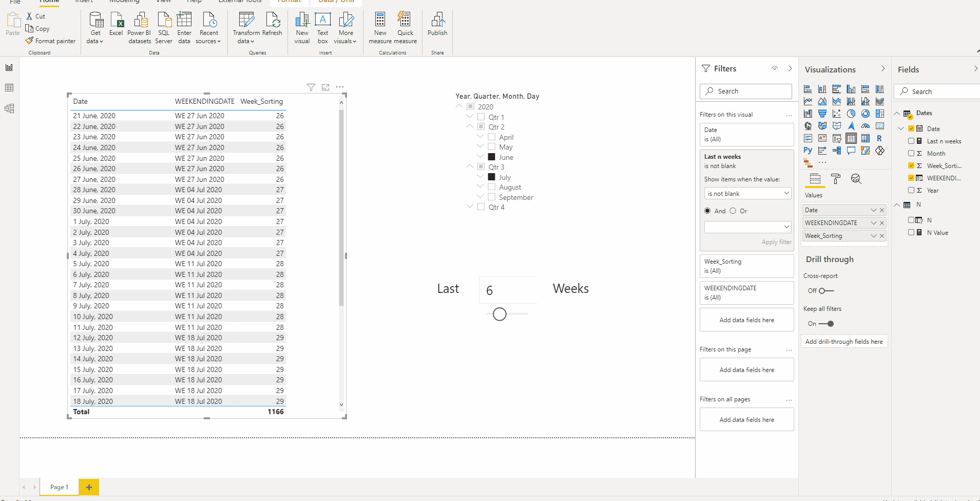Click Focus mode icon above table
Viewport: 980px width, 501px height.
325,87
